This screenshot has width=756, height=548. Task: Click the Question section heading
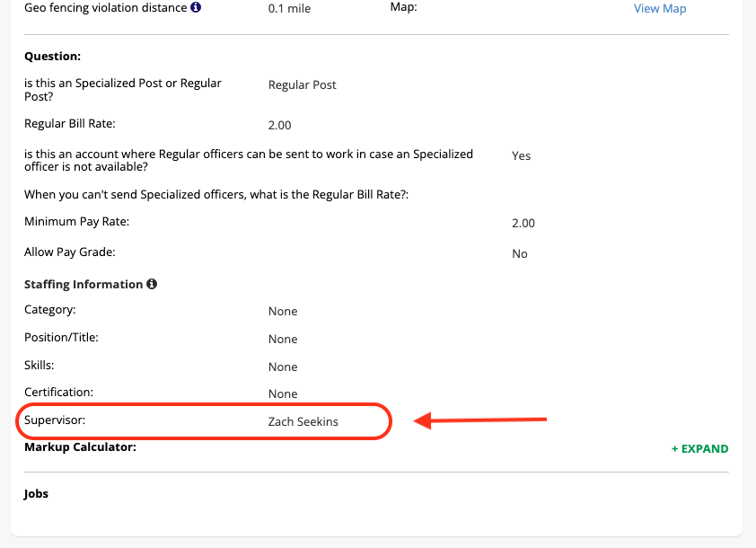click(52, 56)
